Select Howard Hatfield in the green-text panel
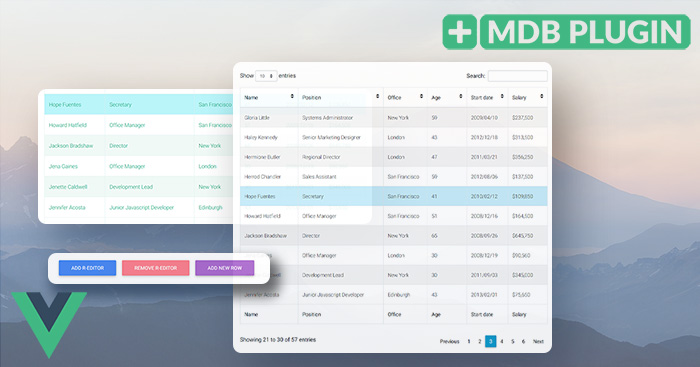This screenshot has height=367, width=700. 68,125
